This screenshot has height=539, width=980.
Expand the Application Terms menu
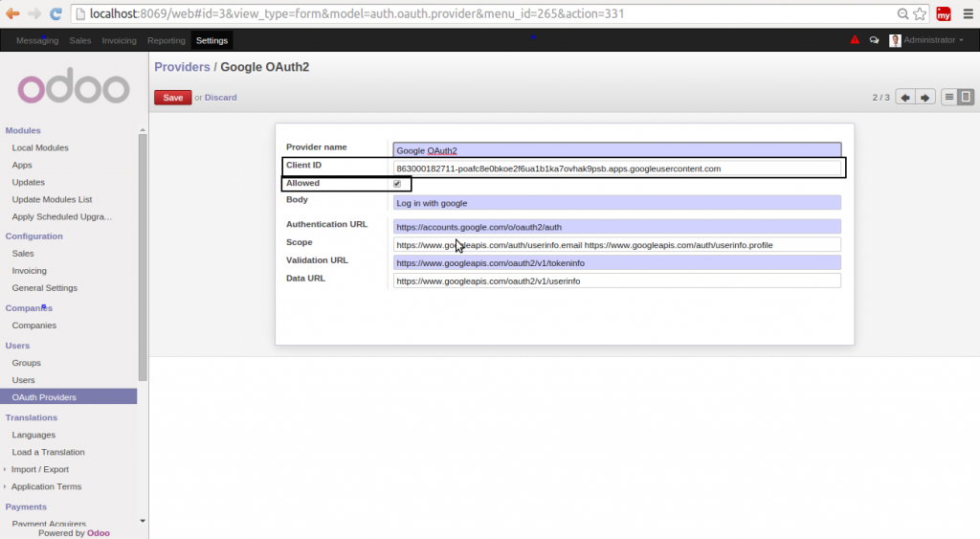46,486
